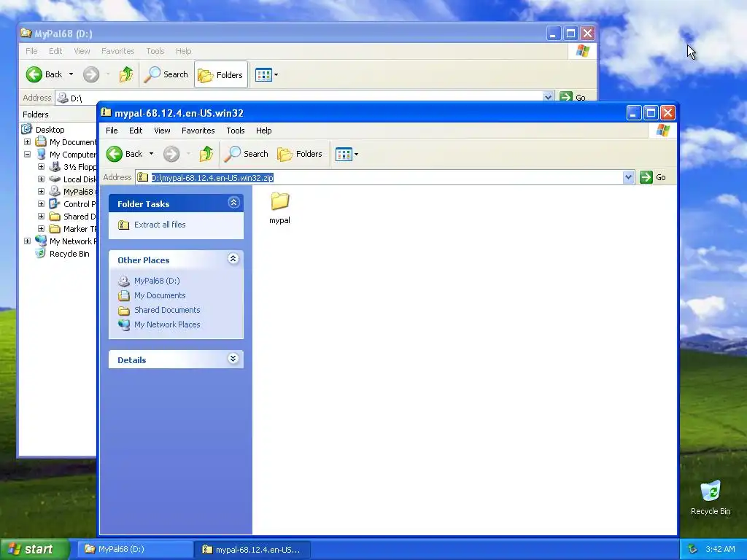Go up one level in zip window
Image resolution: width=747 pixels, height=560 pixels.
click(206, 154)
